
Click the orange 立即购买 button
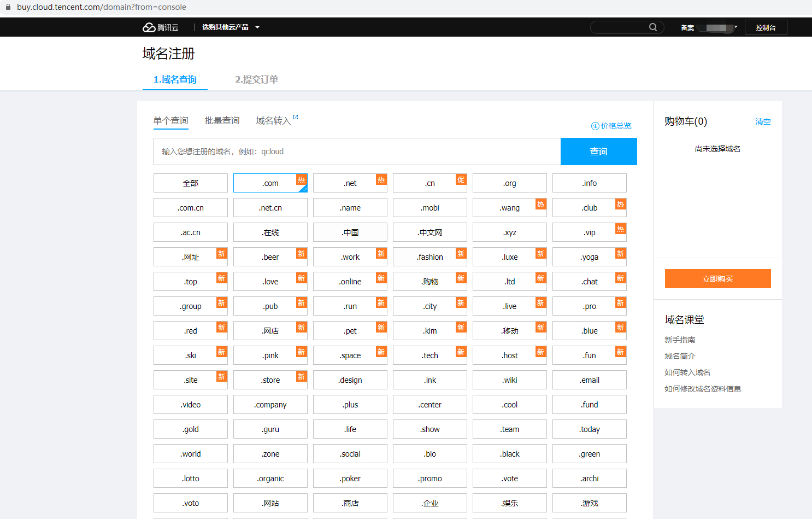(x=717, y=279)
